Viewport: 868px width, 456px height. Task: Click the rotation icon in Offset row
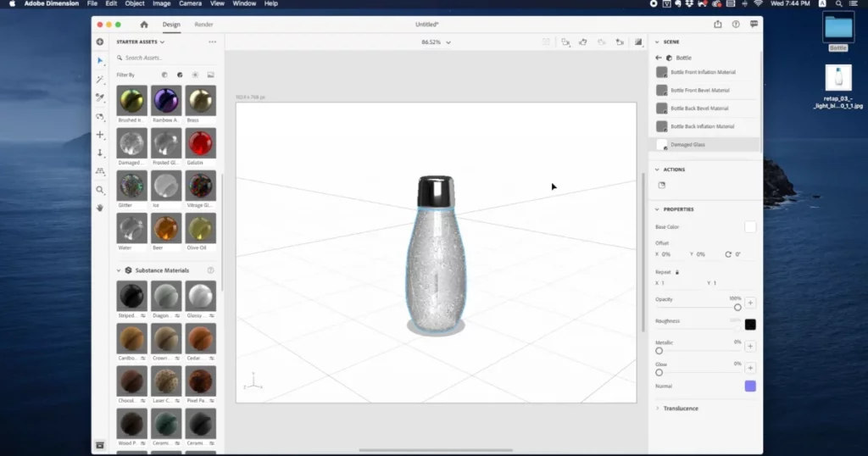click(x=728, y=254)
